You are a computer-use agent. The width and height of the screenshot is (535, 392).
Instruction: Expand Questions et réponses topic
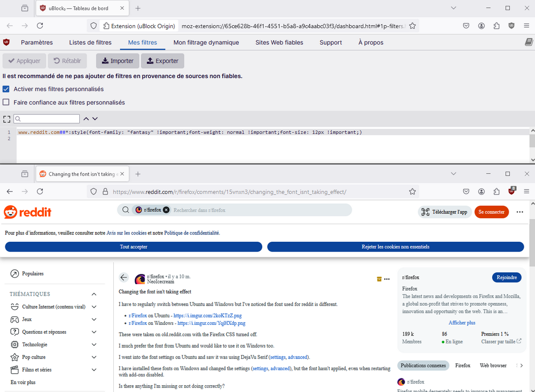click(x=94, y=332)
